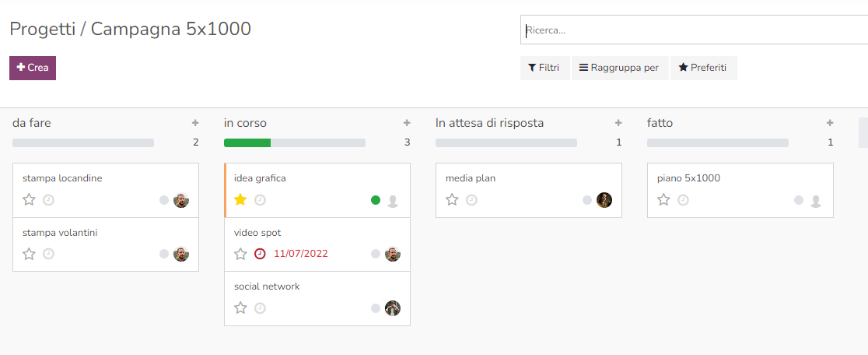
Task: Add a quick task in da fare column
Action: point(195,123)
